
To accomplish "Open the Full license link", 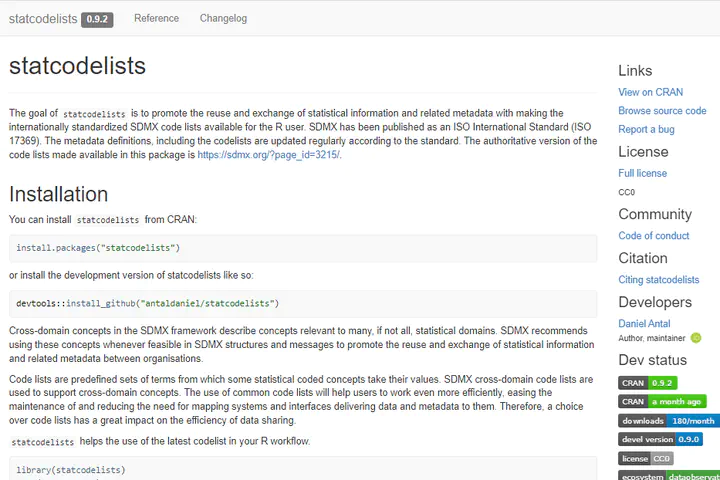I will pyautogui.click(x=642, y=173).
